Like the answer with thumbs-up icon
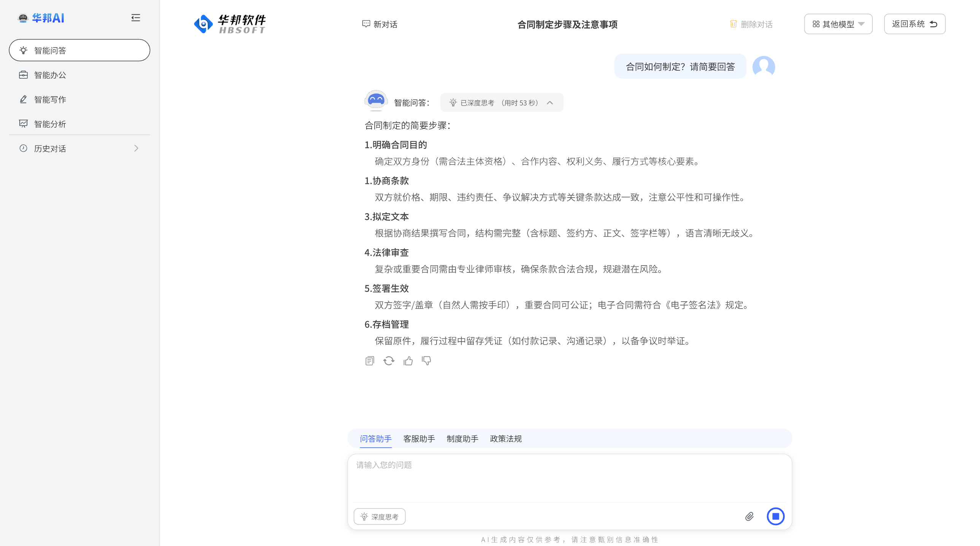Image resolution: width=980 pixels, height=546 pixels. point(408,361)
